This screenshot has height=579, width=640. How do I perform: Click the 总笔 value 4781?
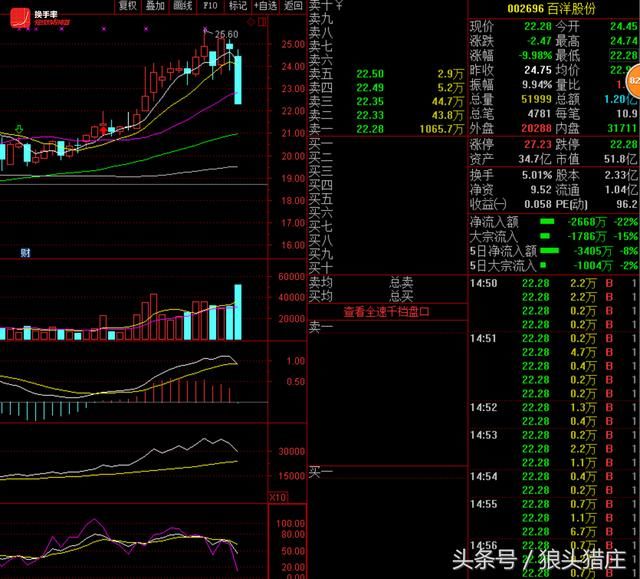(540, 114)
